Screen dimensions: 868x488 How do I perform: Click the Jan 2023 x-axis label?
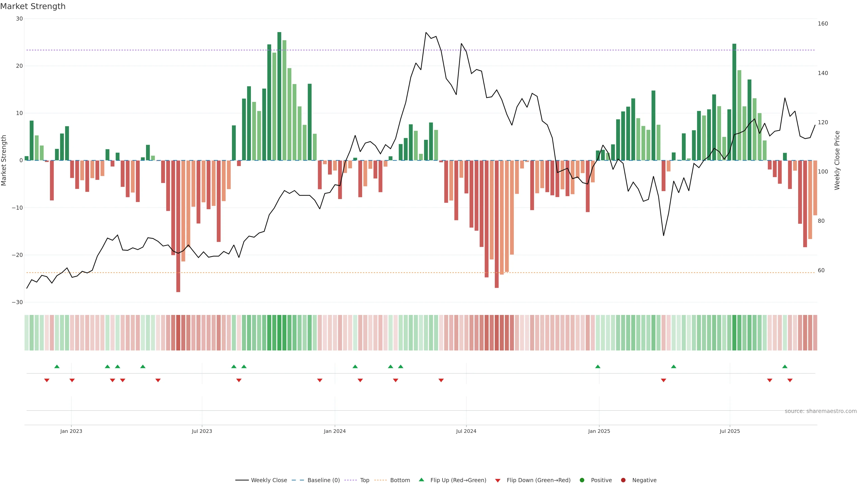(71, 431)
